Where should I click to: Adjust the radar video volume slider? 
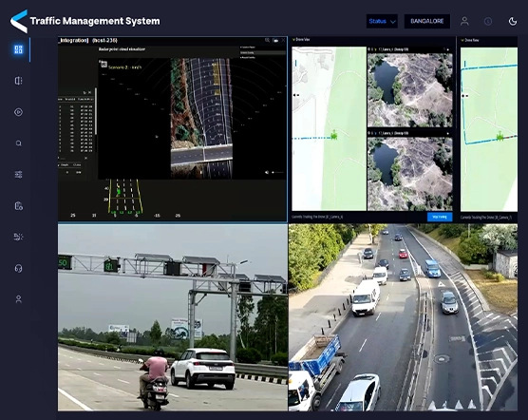click(277, 172)
